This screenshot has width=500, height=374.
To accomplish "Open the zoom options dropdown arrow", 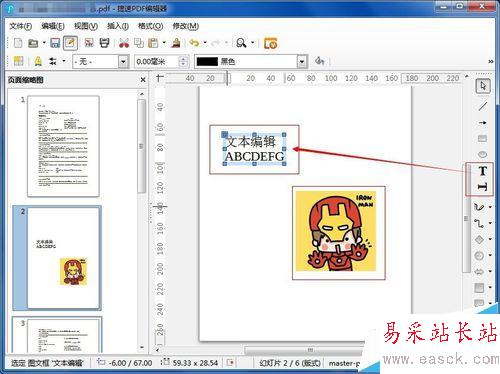I will pyautogui.click(x=252, y=43).
